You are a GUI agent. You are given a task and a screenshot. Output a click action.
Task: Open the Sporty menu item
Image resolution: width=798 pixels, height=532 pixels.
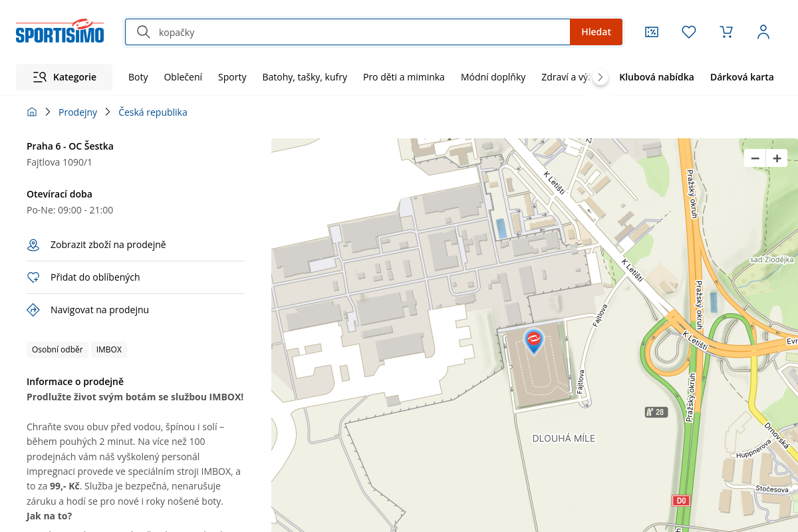click(232, 77)
